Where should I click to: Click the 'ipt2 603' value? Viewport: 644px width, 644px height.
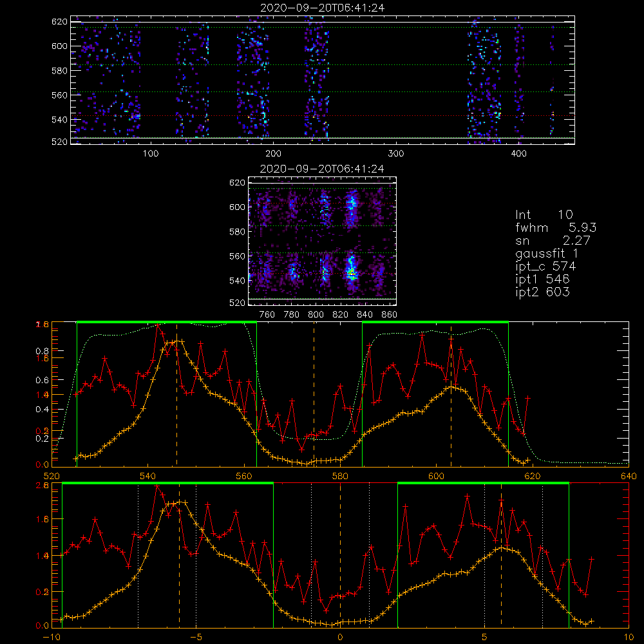(x=542, y=292)
